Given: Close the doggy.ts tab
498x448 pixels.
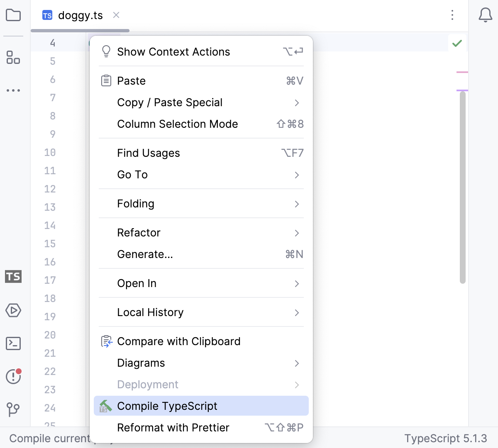Looking at the screenshot, I should click(116, 15).
